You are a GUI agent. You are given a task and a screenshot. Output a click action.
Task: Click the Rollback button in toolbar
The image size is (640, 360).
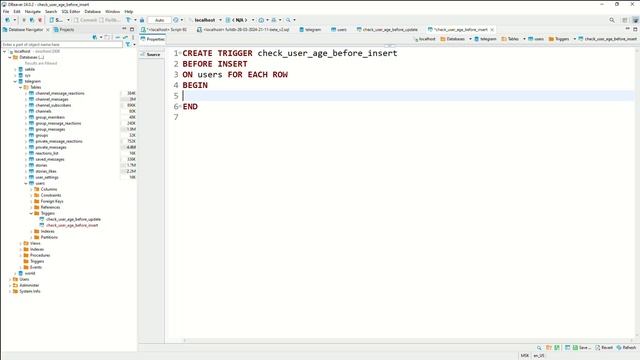110,20
